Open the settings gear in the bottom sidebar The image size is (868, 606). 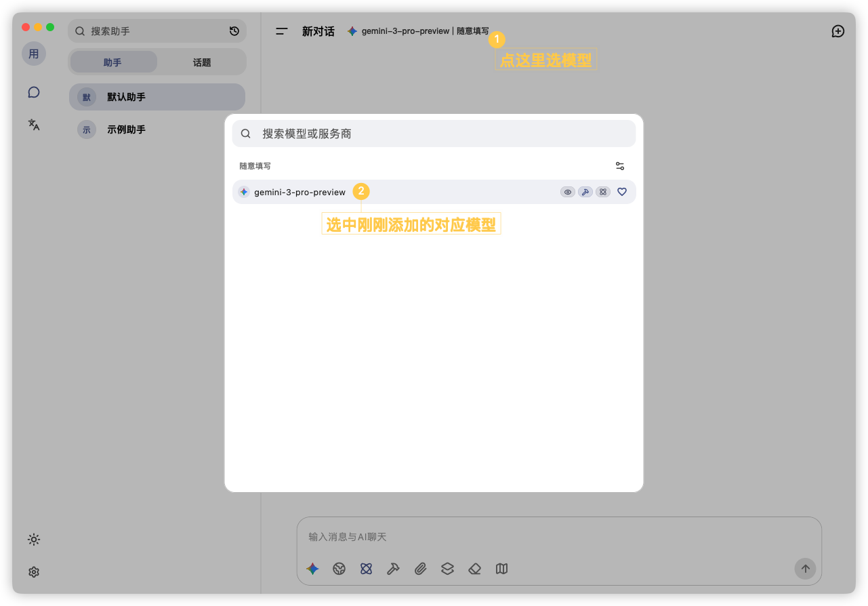[x=33, y=571]
